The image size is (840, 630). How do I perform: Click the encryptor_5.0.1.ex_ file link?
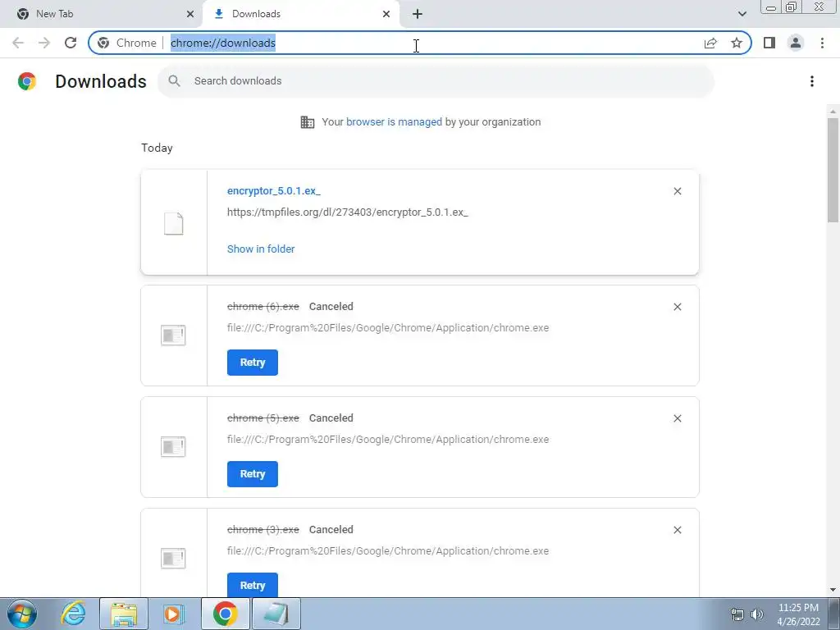[274, 190]
